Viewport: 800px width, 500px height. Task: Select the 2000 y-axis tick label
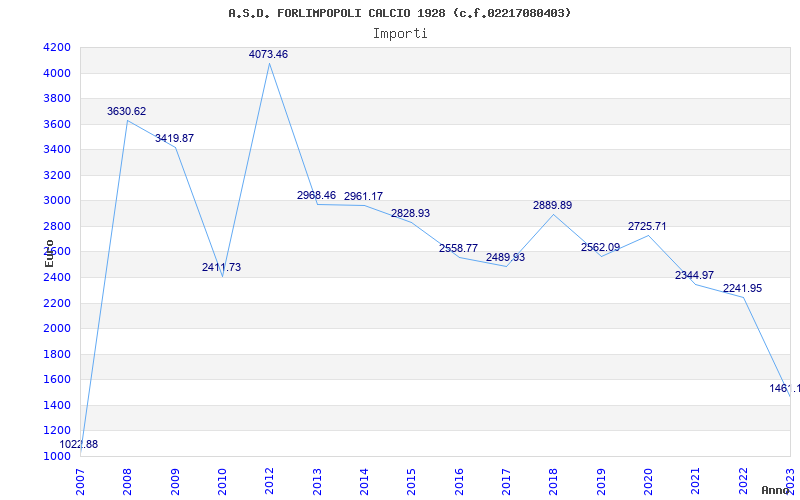coord(57,329)
